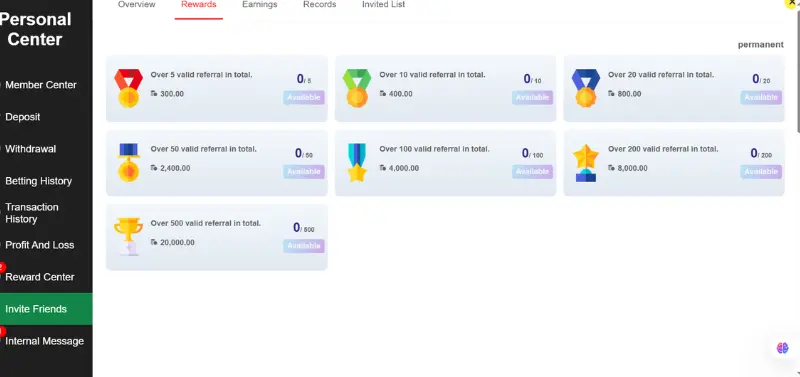Close the Personal Center panel
Viewport: 800px width, 377px height.
pyautogui.click(x=792, y=3)
